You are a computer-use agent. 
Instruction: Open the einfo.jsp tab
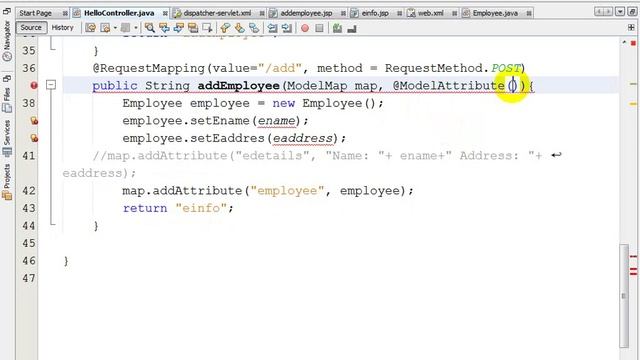[x=375, y=13]
